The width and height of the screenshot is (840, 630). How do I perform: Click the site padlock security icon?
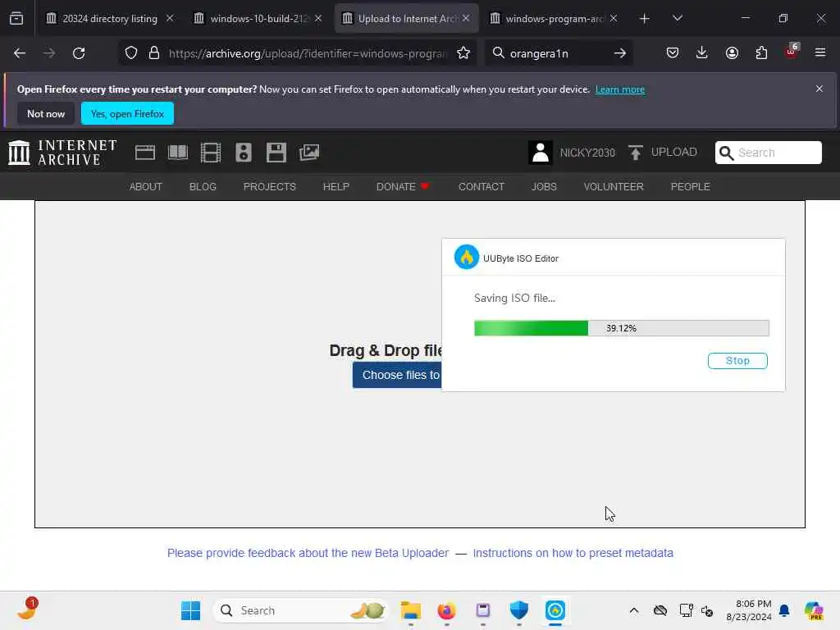pyautogui.click(x=154, y=53)
